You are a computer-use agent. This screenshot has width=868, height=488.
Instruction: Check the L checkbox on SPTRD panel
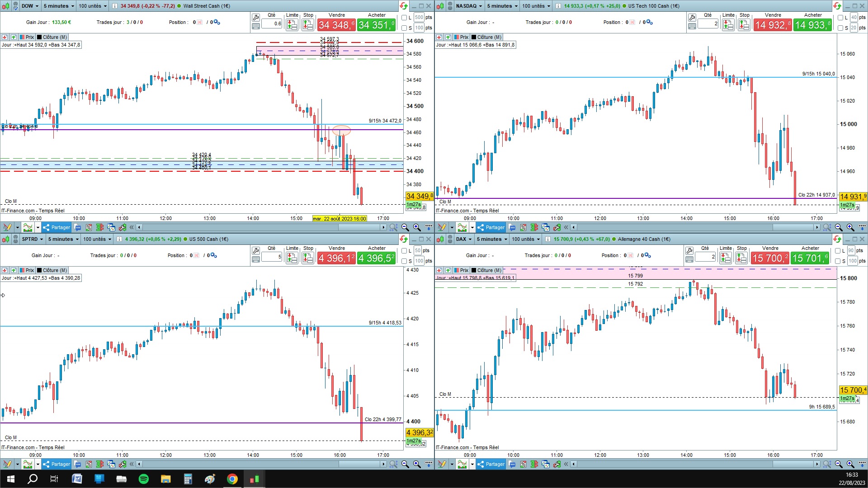(x=405, y=251)
